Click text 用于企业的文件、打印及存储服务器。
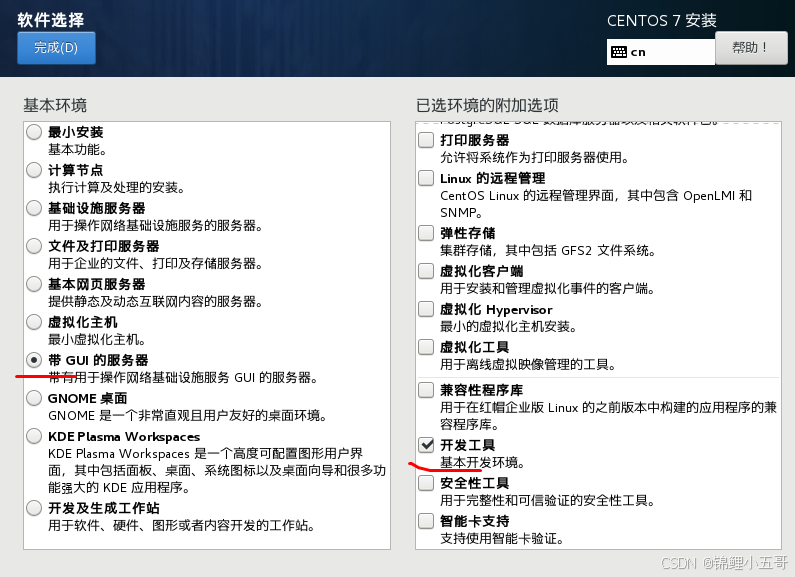Screen dimensions: 795x577 [x=156, y=264]
